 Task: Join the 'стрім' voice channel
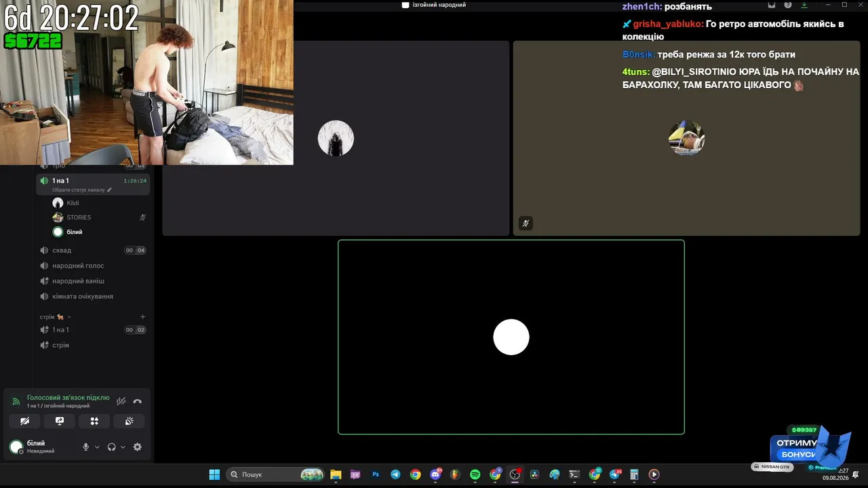click(x=93, y=345)
